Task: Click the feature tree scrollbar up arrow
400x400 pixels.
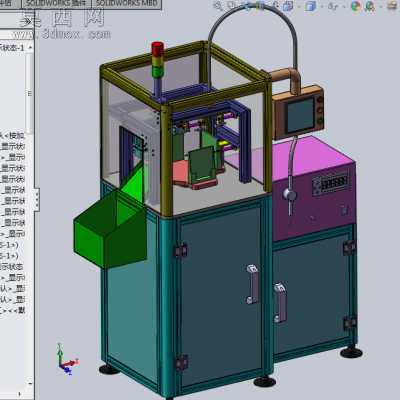Action: click(30, 48)
